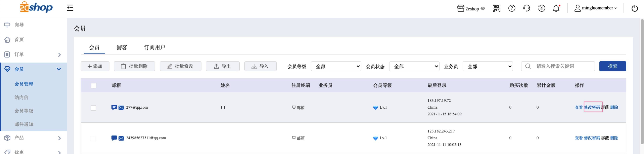Screen dimensions: 644x154
Task: Collapse the sidebar with the hamburger icon
Action: click(70, 8)
